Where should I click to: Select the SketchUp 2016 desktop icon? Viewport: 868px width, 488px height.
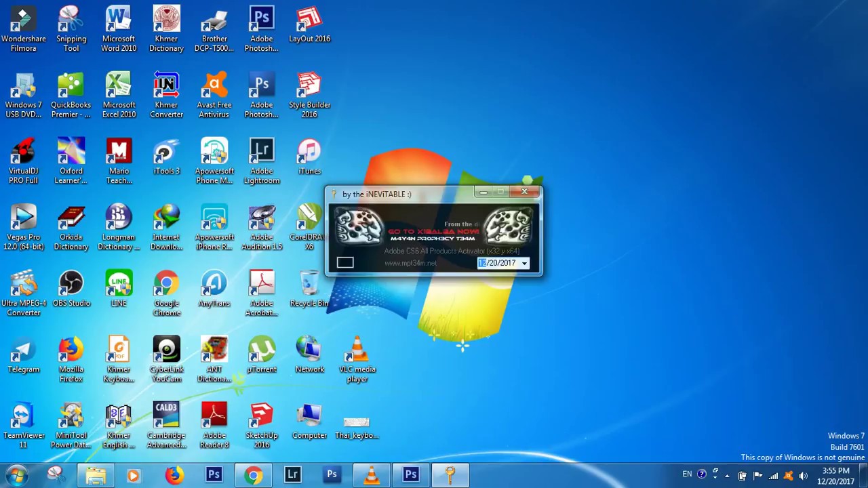coord(262,426)
